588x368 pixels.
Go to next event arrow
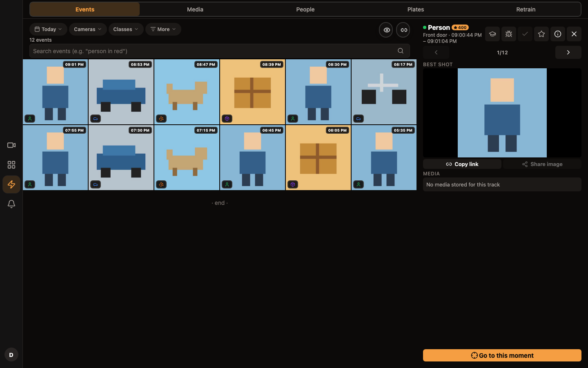(x=568, y=52)
